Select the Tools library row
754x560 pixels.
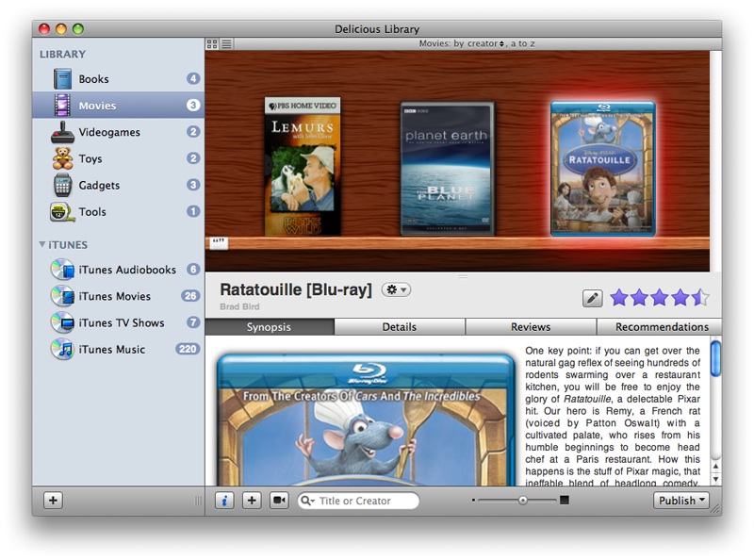click(x=119, y=211)
